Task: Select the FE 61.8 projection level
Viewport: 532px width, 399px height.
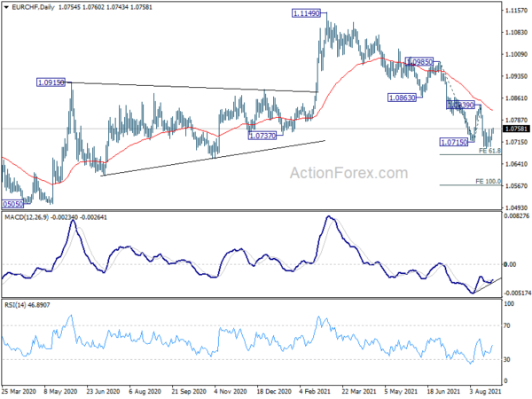Action: point(489,151)
